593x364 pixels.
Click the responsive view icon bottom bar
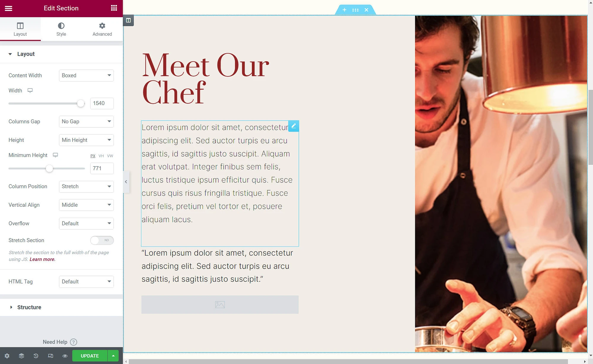tap(50, 355)
